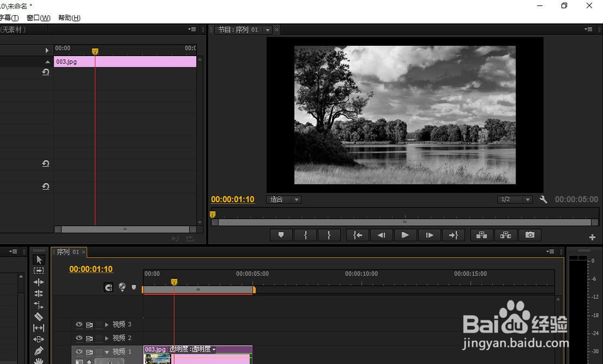This screenshot has width=603, height=364.
Task: Toggle visibility eye for 视频 1 track
Action: 79,351
